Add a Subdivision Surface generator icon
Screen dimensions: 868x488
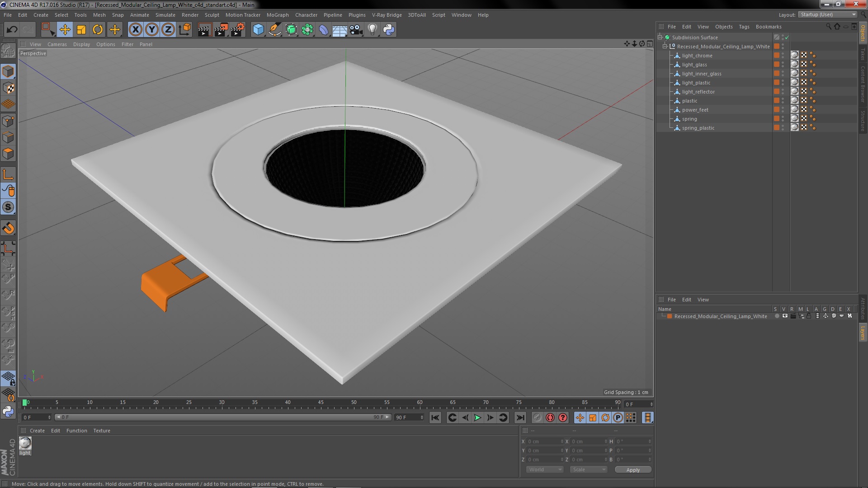click(x=292, y=30)
